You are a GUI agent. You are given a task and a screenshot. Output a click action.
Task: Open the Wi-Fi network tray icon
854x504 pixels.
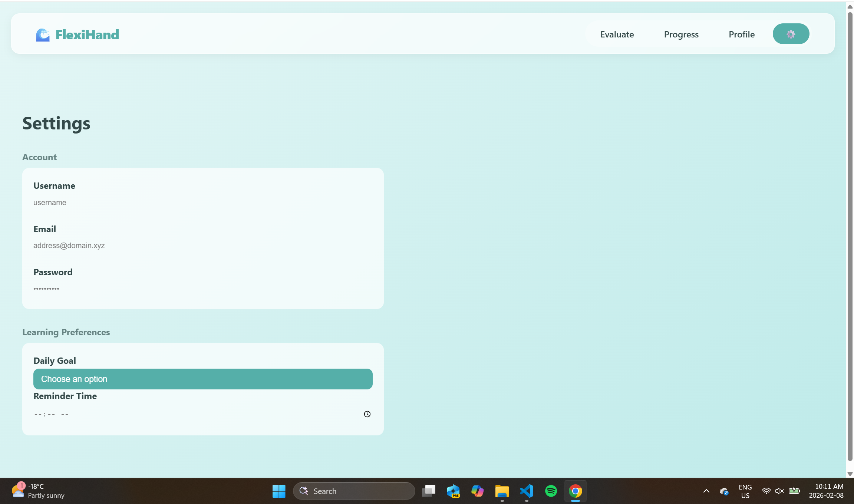click(x=766, y=491)
